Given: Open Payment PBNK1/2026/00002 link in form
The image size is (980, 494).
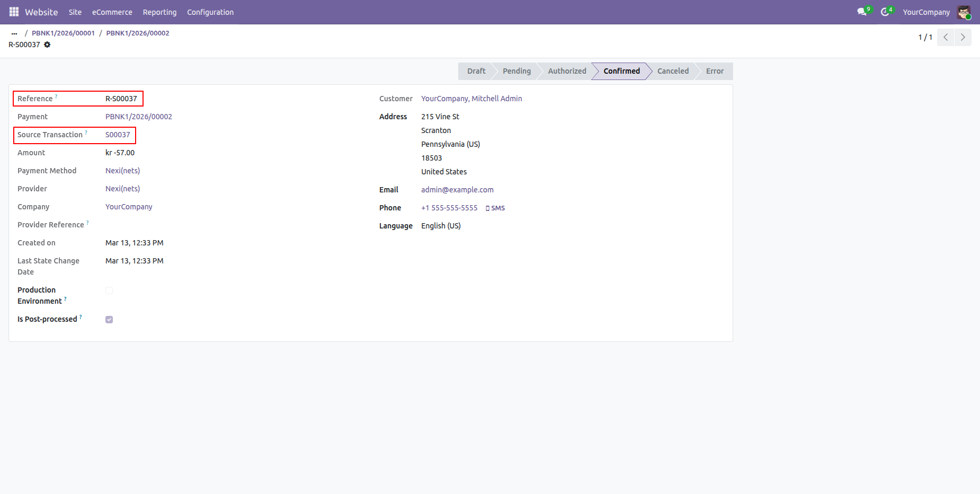Looking at the screenshot, I should (x=139, y=117).
